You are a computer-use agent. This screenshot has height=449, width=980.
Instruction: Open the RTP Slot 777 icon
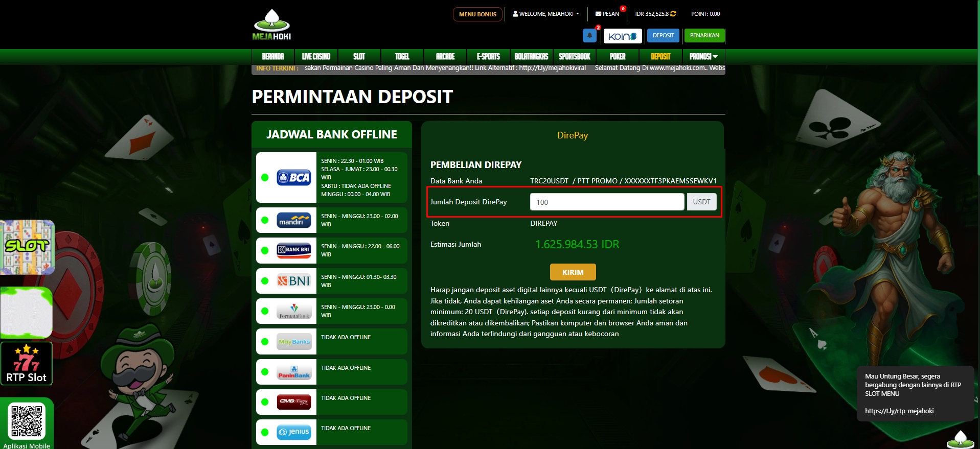point(27,363)
